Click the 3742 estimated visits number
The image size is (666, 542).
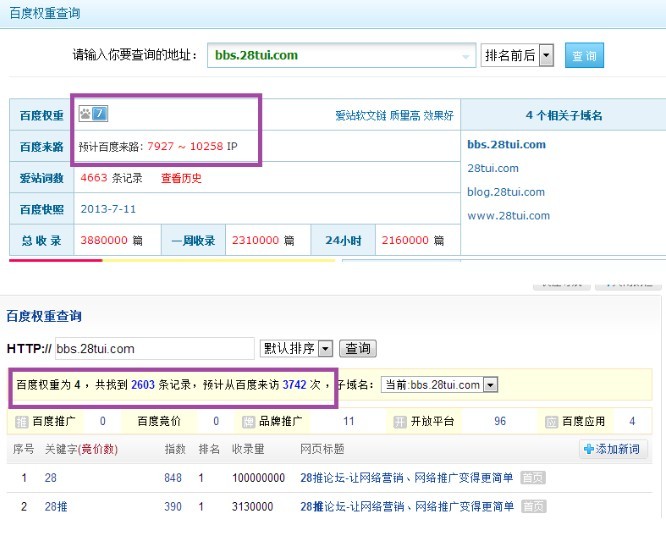pos(294,385)
